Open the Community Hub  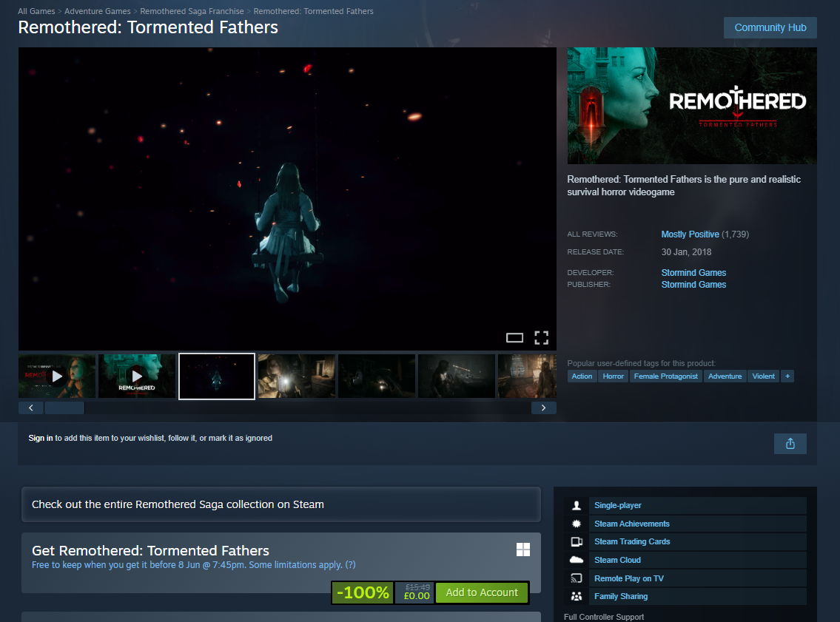(x=770, y=28)
